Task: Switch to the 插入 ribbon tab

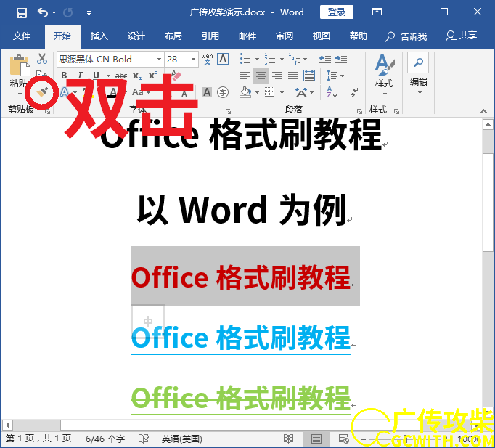Action: point(99,36)
